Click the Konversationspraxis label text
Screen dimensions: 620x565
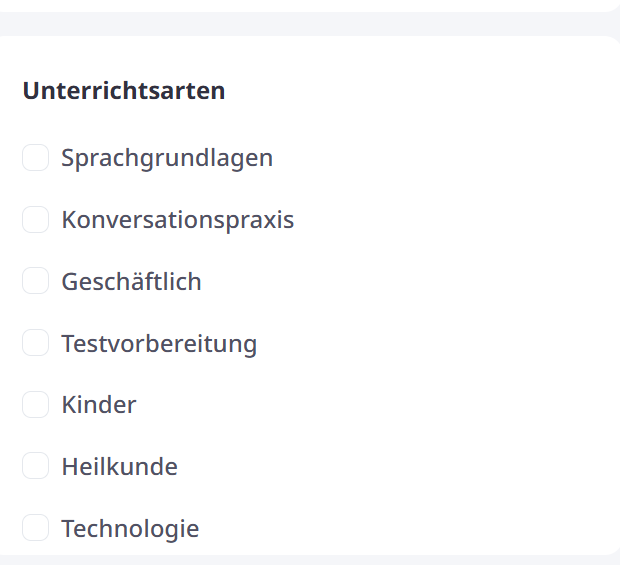pyautogui.click(x=178, y=220)
